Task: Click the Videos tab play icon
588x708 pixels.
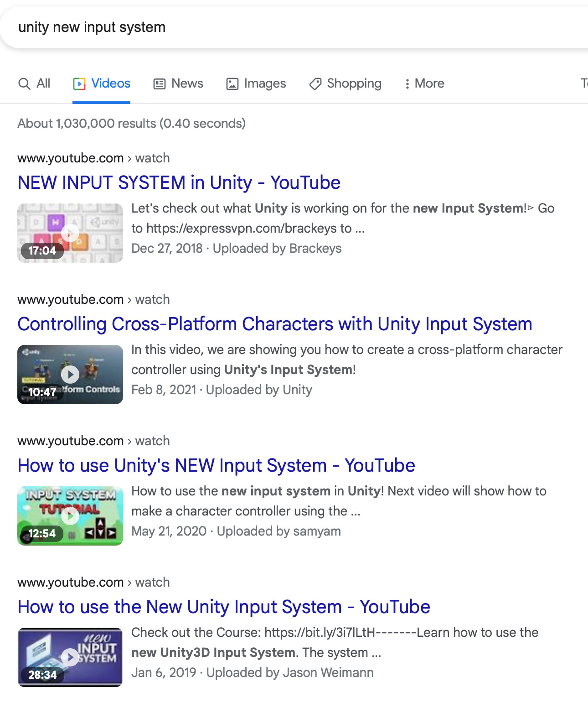Action: 79,84
